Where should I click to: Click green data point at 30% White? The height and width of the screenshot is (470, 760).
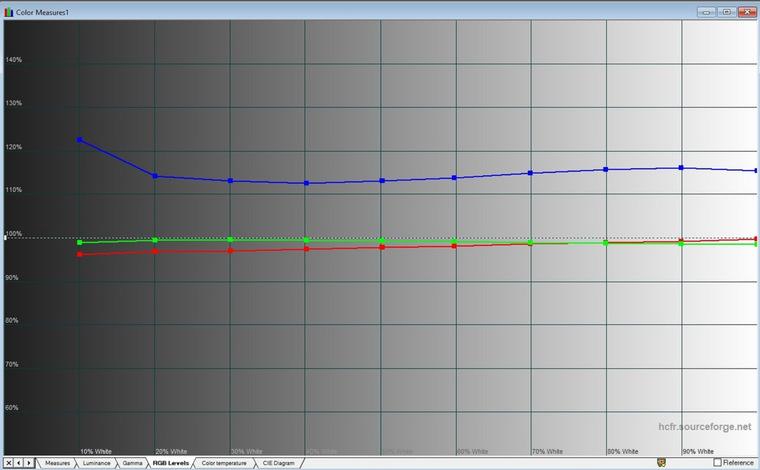pyautogui.click(x=230, y=239)
